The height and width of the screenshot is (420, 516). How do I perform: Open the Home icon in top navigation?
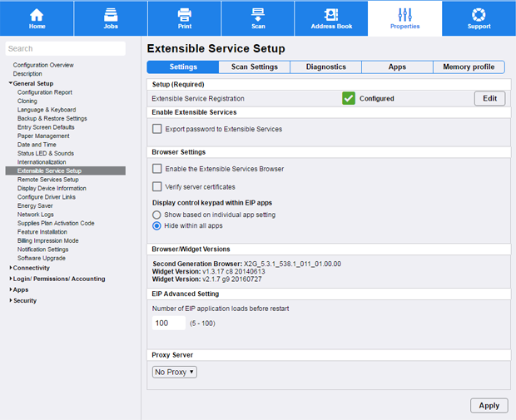(37, 14)
